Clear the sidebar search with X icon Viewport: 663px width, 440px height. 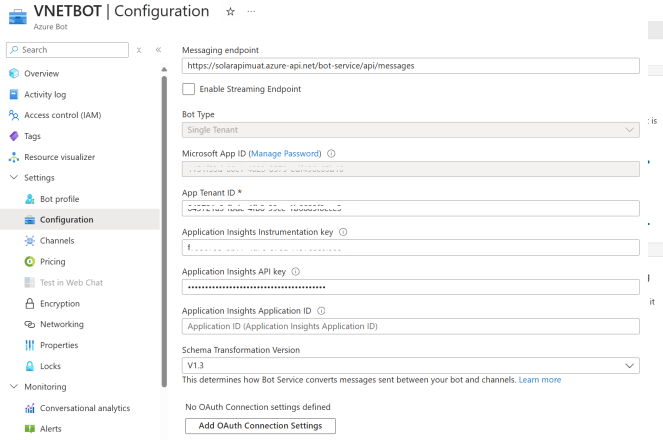pos(139,50)
